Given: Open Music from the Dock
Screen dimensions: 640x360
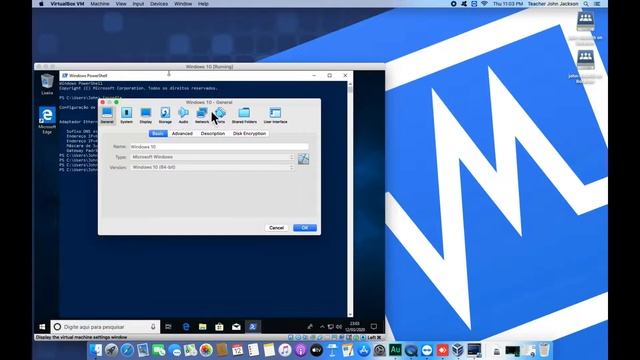Looking at the screenshot, I should (285, 350).
